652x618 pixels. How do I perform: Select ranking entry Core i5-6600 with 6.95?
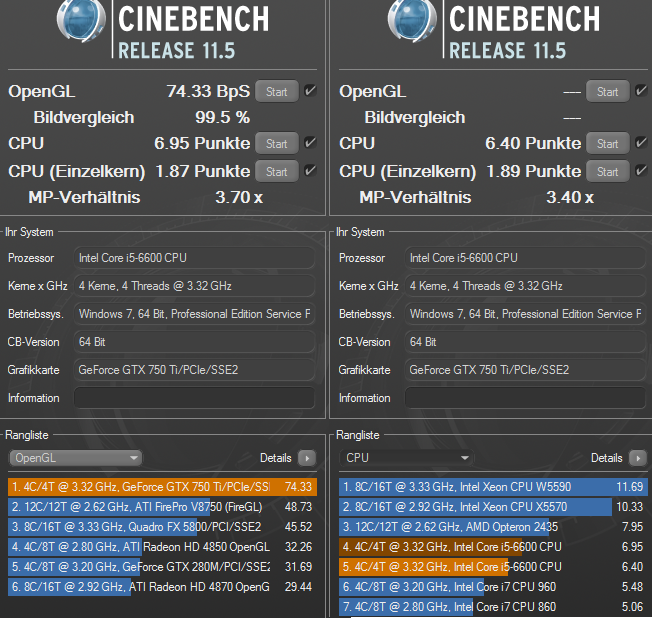point(493,547)
